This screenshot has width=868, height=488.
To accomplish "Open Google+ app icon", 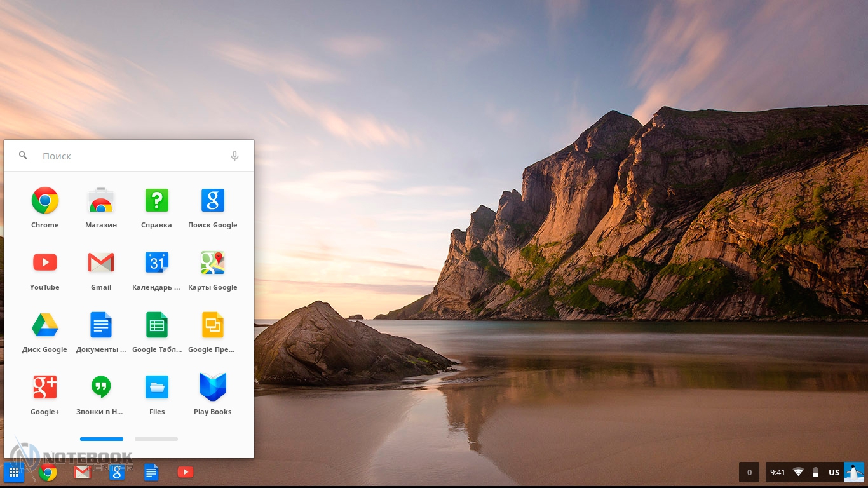I will point(45,388).
